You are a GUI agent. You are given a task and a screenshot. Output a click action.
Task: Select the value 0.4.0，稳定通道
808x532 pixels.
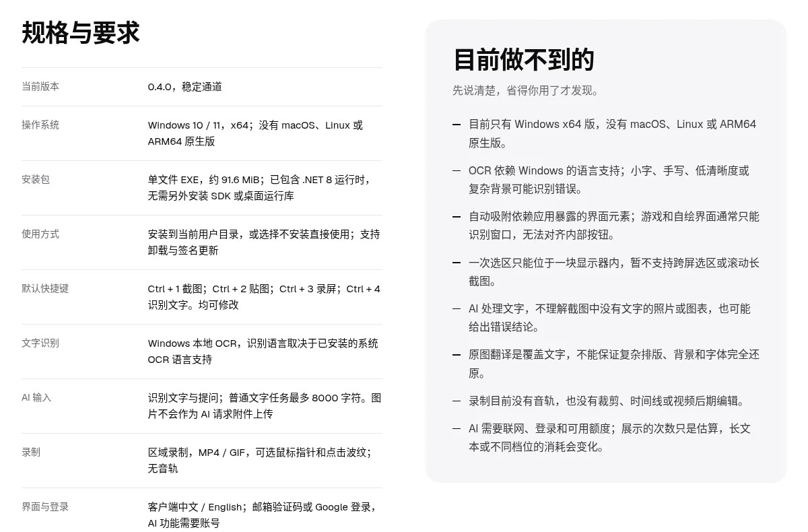coord(185,87)
